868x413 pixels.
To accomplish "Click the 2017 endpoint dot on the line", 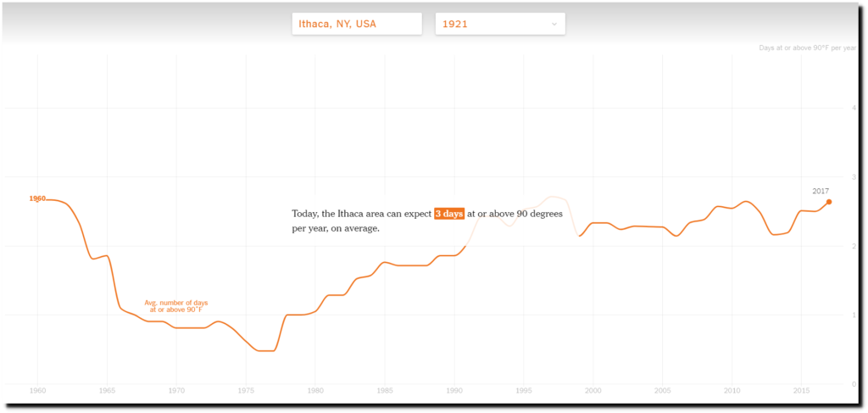I will 829,202.
